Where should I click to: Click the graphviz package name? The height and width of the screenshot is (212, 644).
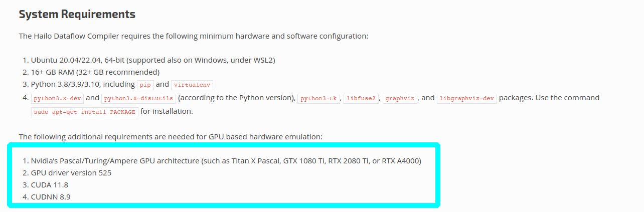[400, 98]
